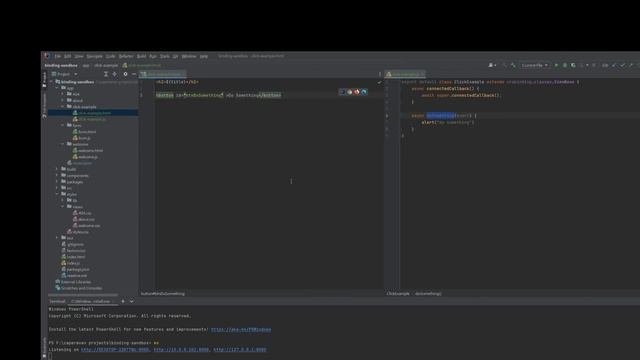Open built-in preview browser icon in editor
Image resolution: width=640 pixels, height=360 pixels.
342,92
